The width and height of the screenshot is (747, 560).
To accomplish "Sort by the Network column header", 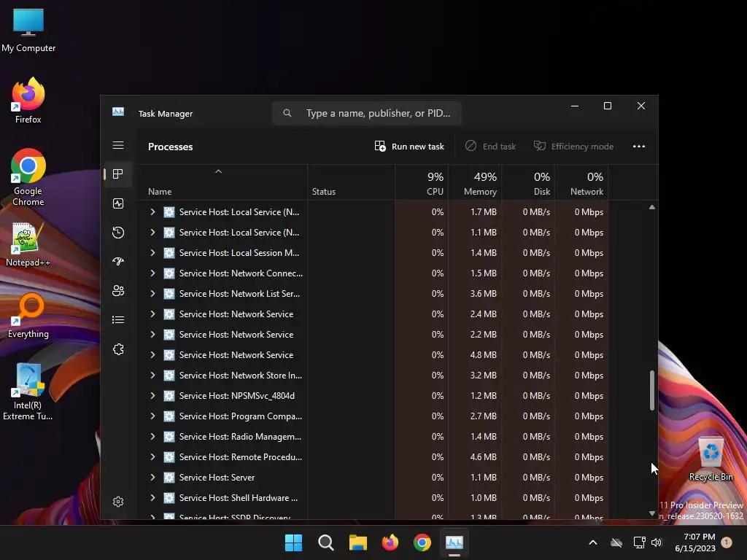I will 581,183.
